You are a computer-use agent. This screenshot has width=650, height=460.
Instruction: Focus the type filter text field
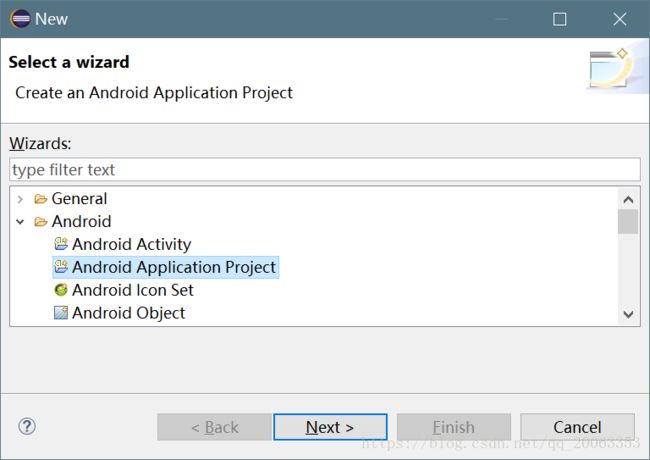325,169
